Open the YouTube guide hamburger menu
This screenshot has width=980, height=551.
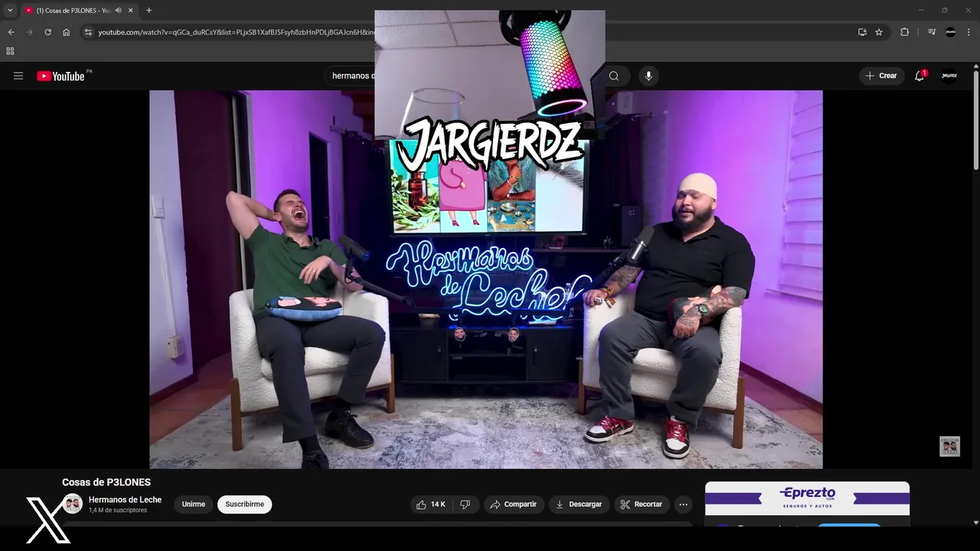tap(18, 76)
